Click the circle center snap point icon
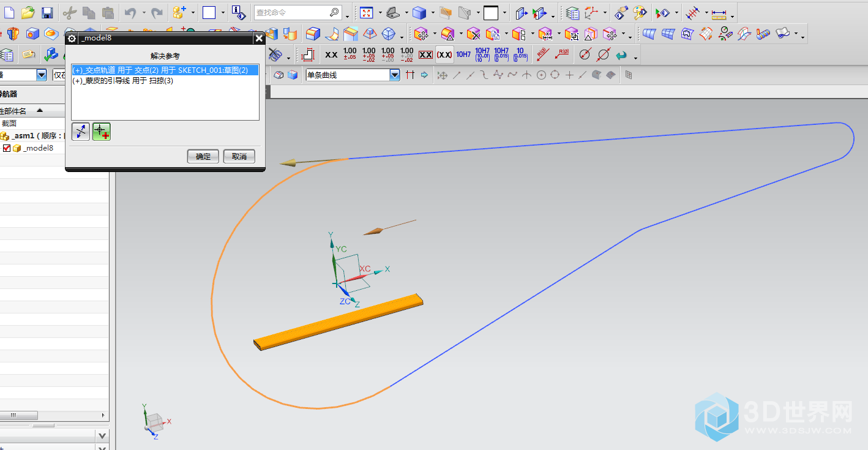 tap(541, 75)
